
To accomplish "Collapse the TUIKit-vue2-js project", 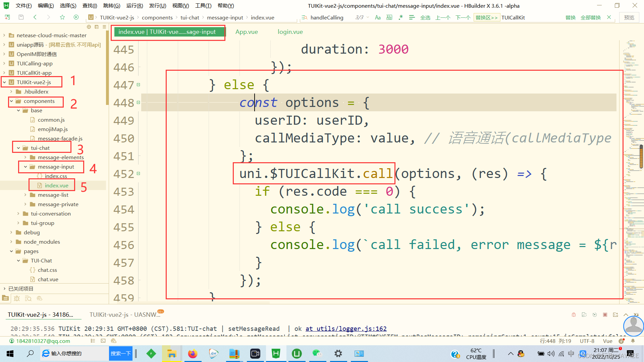I will (x=4, y=82).
